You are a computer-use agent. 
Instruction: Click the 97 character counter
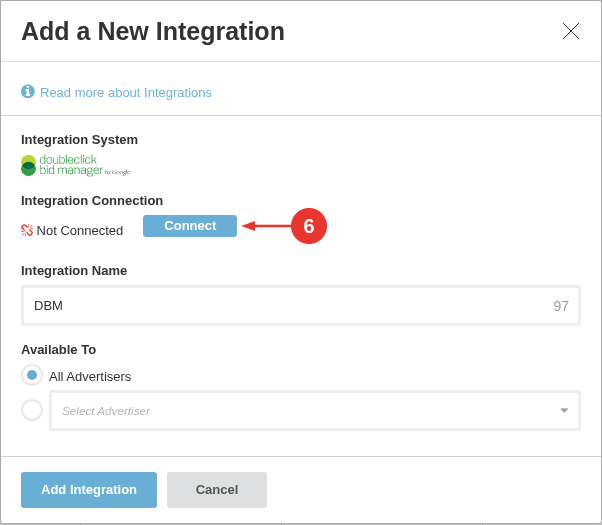pyautogui.click(x=561, y=306)
